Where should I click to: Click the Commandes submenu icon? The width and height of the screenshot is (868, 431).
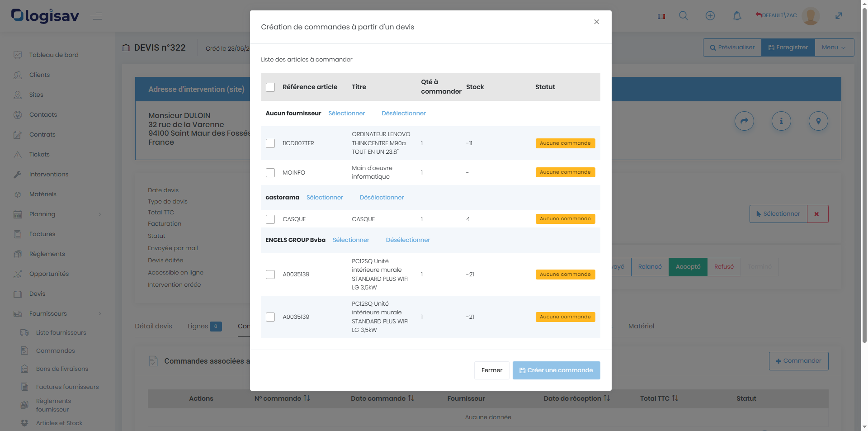click(x=24, y=350)
